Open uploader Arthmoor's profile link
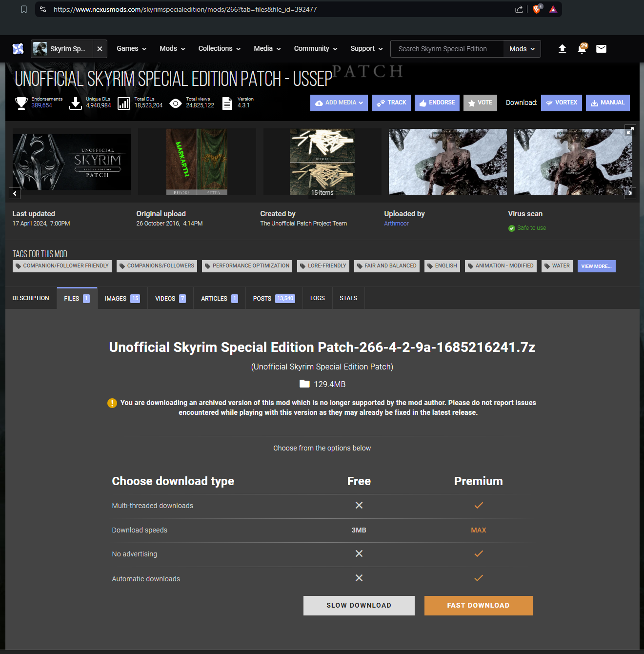This screenshot has height=654, width=644. (396, 224)
